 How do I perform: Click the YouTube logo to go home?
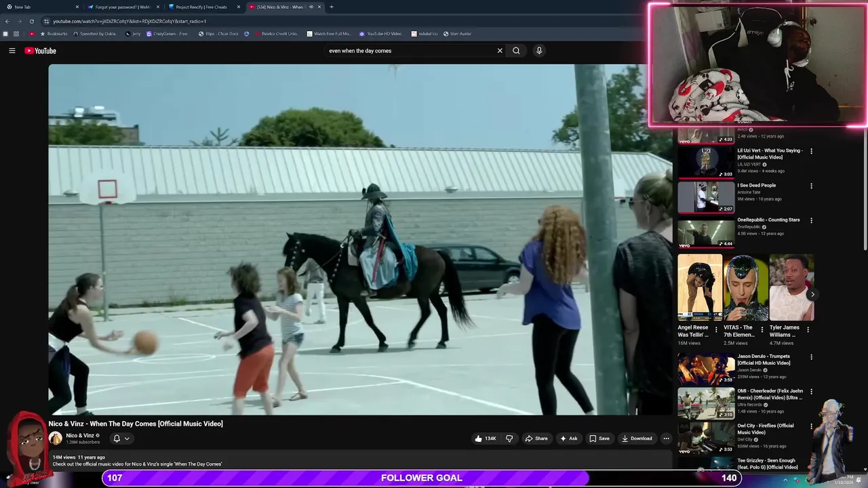pos(40,51)
